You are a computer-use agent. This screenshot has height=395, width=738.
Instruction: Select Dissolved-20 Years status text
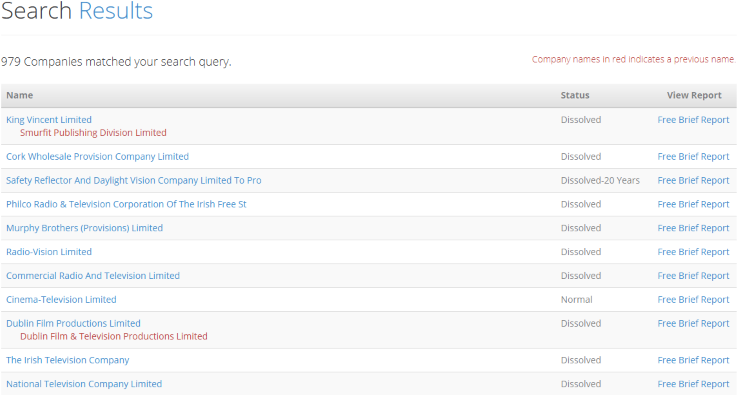pyautogui.click(x=600, y=180)
